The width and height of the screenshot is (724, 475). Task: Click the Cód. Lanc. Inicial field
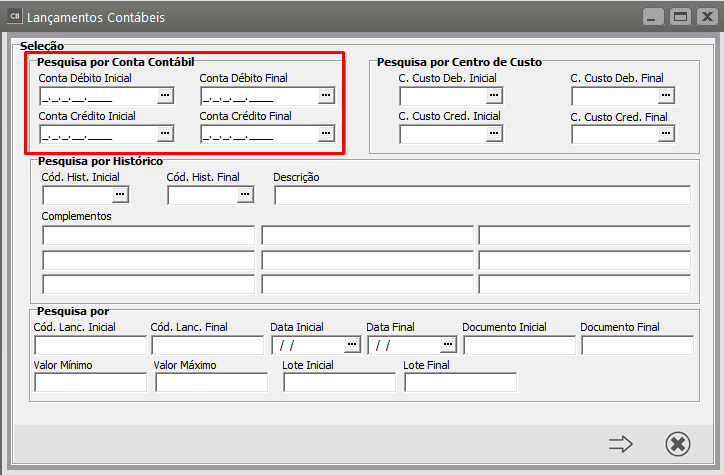90,345
